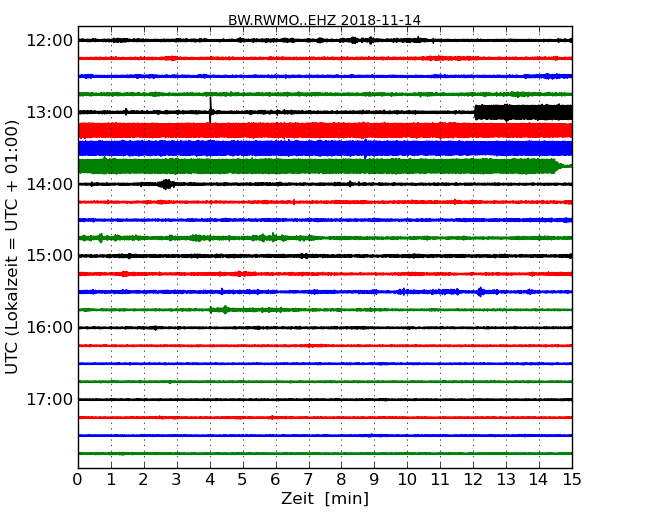Click x-axis tick label 4

click(210, 479)
